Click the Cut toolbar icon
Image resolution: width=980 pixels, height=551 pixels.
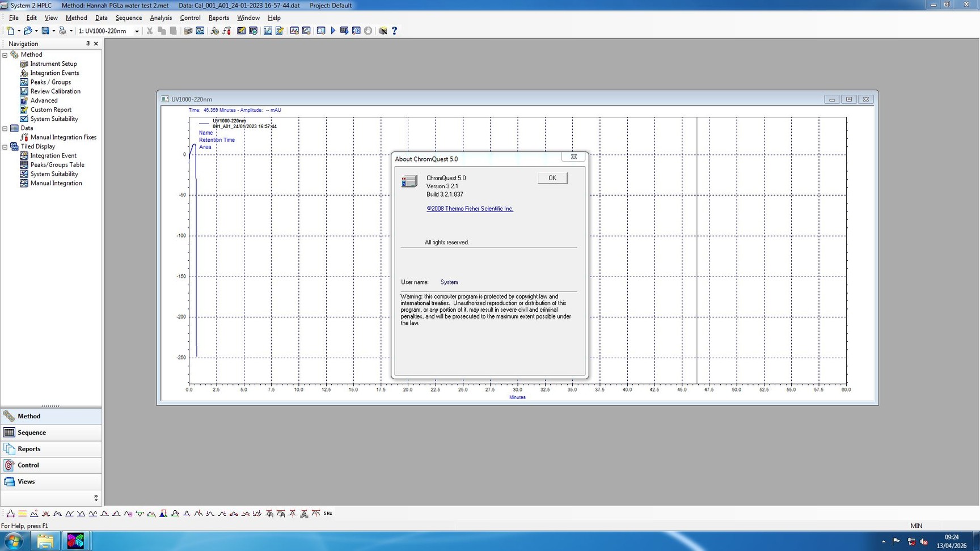(x=149, y=31)
